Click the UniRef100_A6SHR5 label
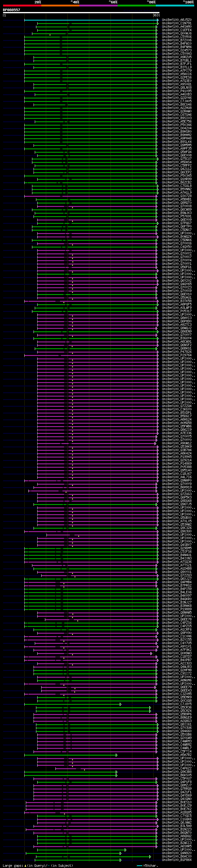197x868 pixels. (x=177, y=846)
